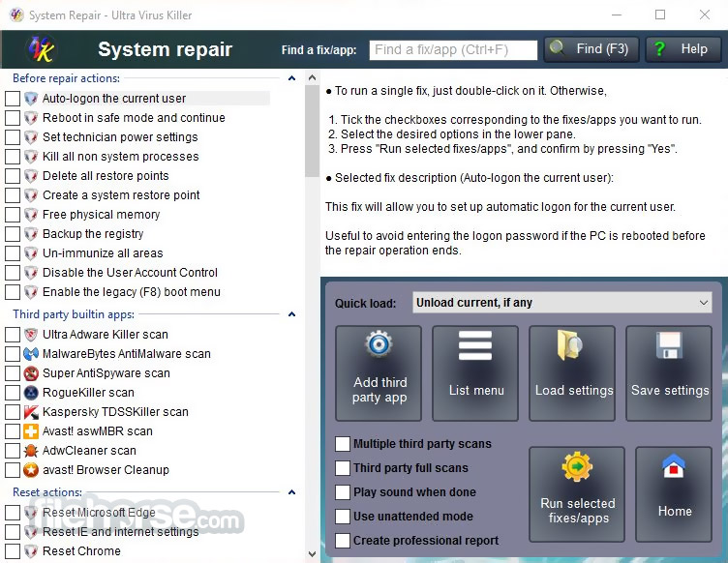Open Help with the question mark button

pos(682,49)
